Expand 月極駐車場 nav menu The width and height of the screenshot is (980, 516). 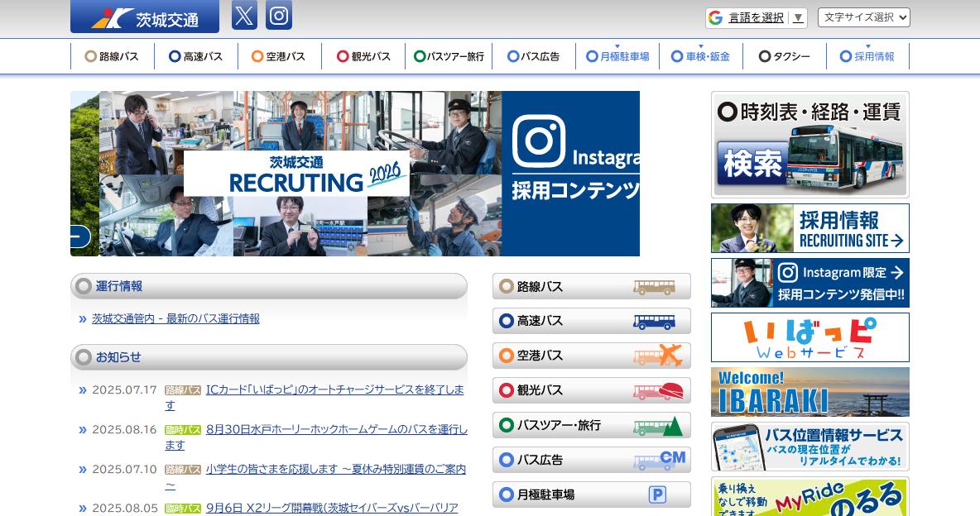tap(617, 56)
